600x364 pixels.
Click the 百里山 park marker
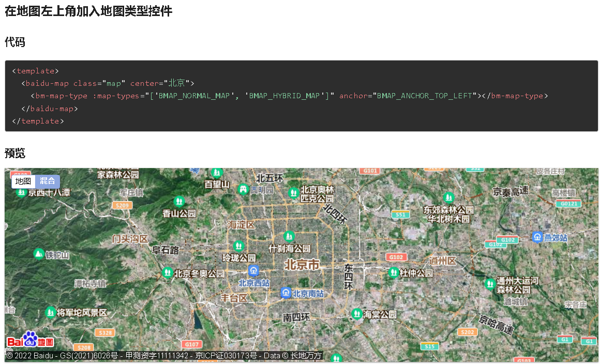217,172
